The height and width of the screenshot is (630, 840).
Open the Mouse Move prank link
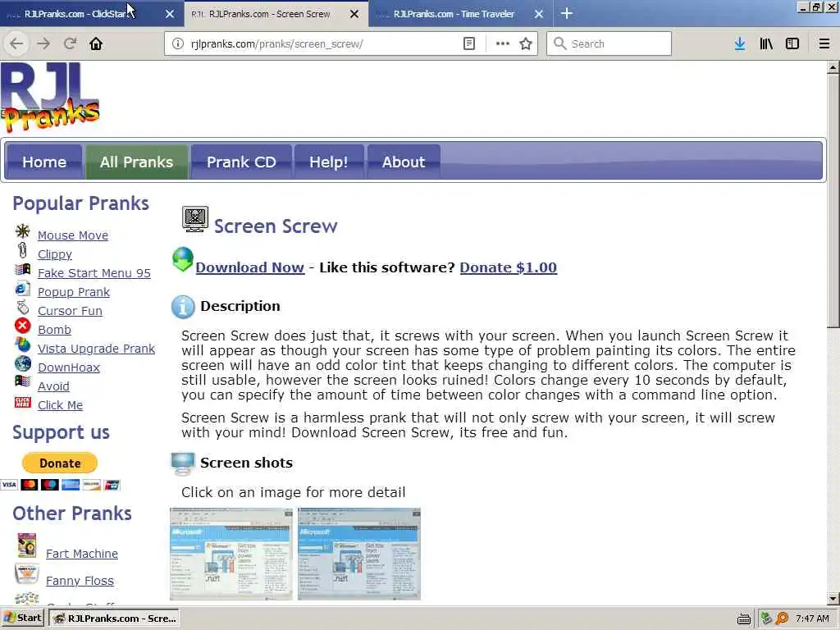point(73,235)
